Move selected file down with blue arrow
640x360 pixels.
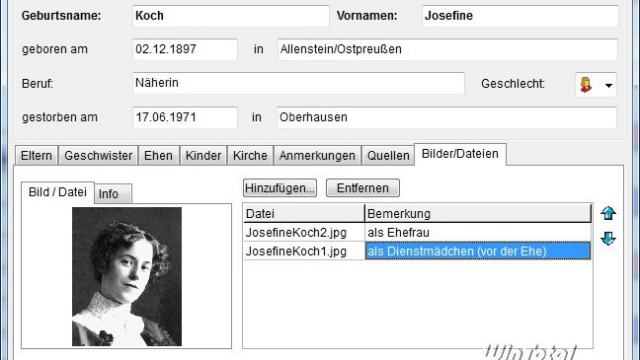coord(608,238)
